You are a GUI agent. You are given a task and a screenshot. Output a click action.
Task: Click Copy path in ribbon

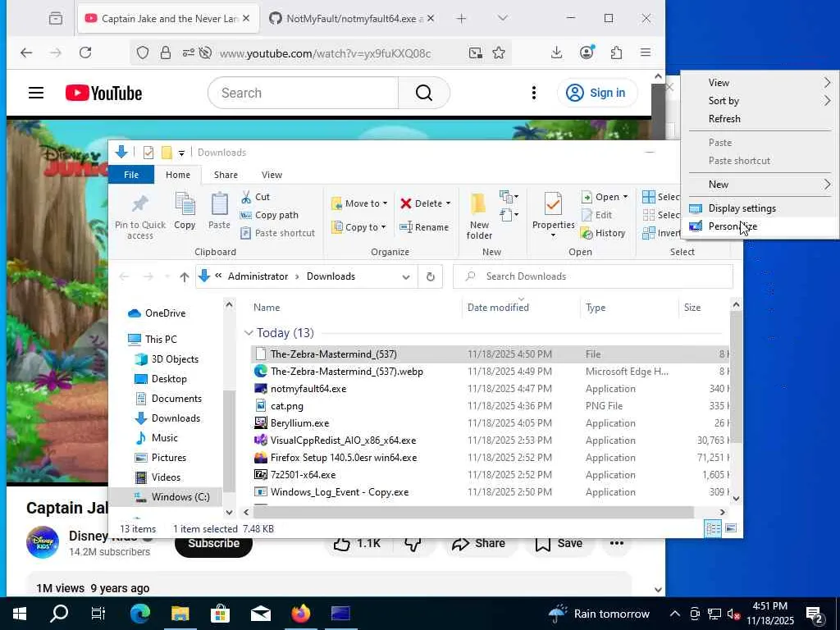click(269, 215)
